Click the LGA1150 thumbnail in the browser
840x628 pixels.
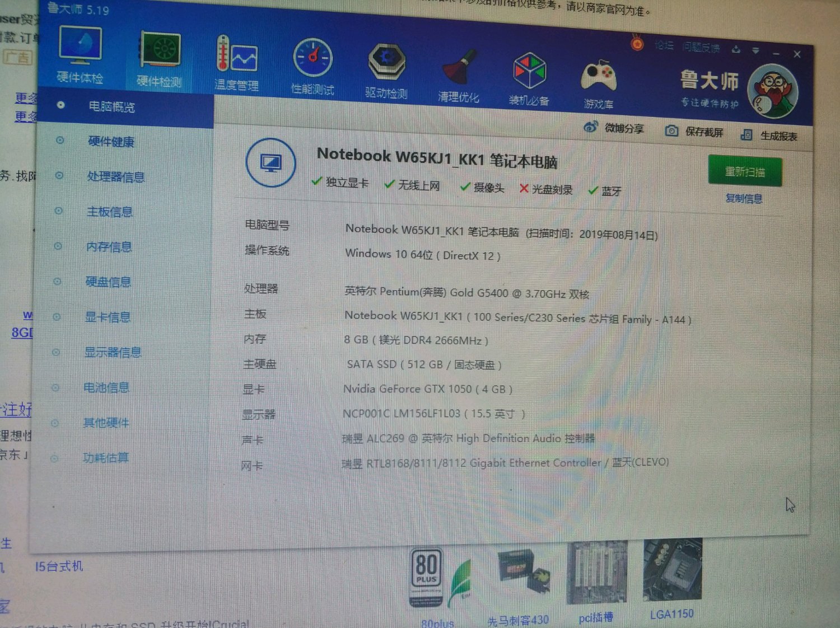coord(673,570)
